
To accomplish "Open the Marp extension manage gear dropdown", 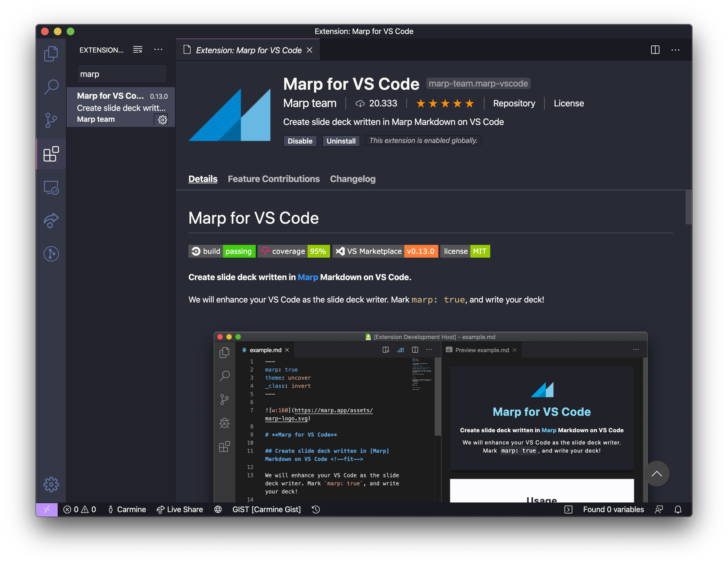I will 162,119.
